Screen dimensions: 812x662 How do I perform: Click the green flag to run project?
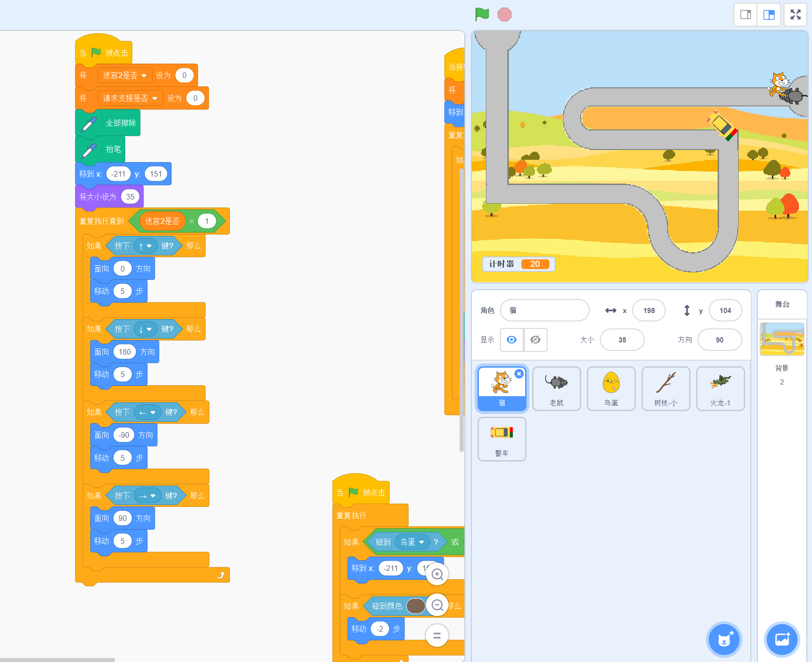coord(482,14)
